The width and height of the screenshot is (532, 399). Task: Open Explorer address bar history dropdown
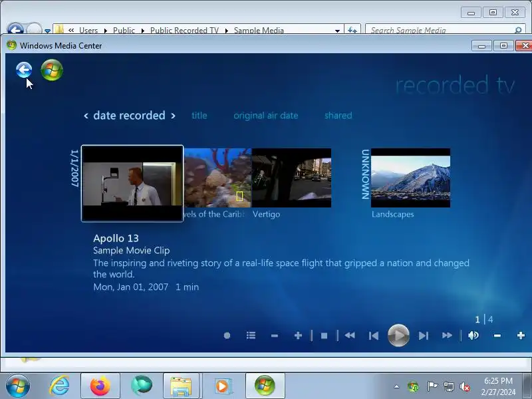point(337,30)
